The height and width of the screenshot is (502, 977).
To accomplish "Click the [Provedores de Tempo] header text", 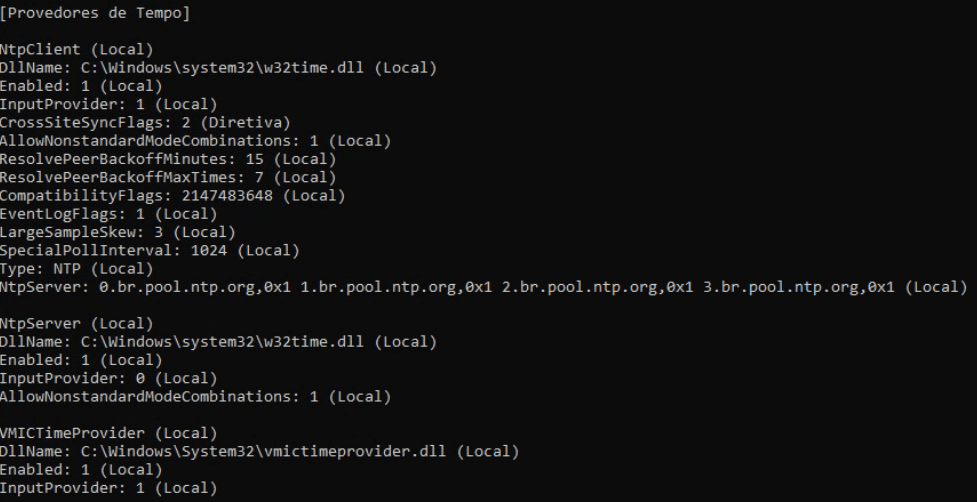I will pyautogui.click(x=95, y=13).
